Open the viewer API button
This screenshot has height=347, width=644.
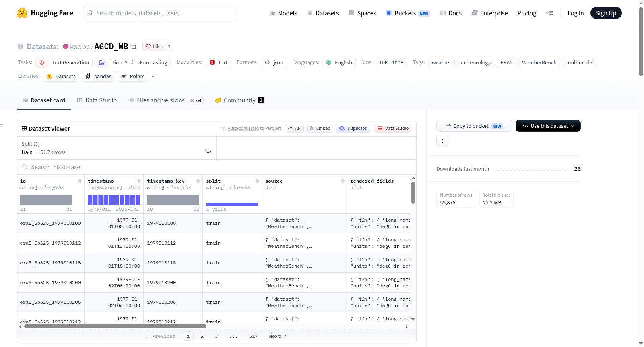pyautogui.click(x=295, y=128)
